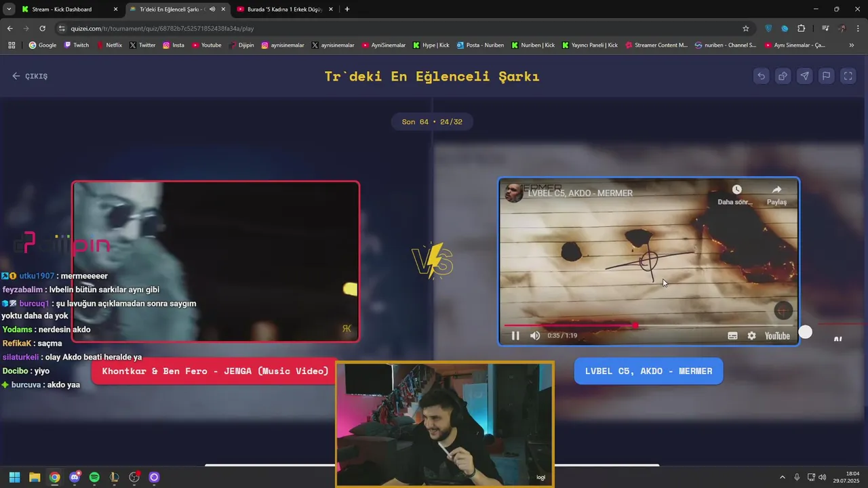
Task: Open the Hype | Kick bookmark
Action: [431, 45]
